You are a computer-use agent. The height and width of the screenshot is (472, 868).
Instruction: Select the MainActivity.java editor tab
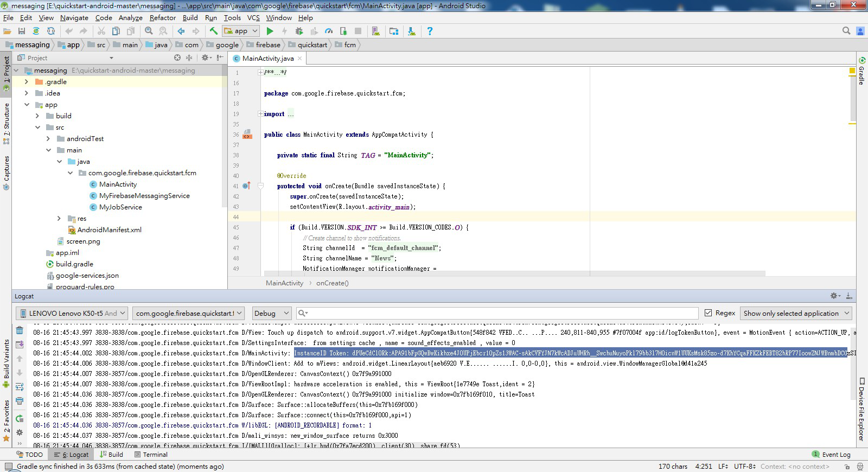click(x=267, y=58)
